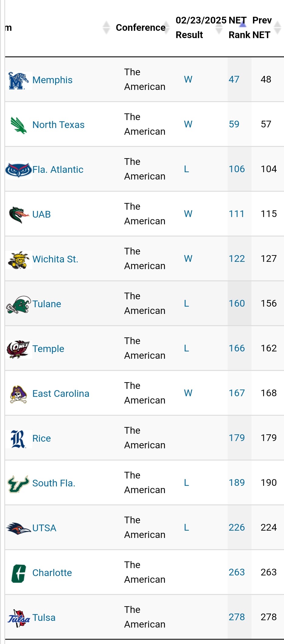This screenshot has width=284, height=644.
Task: Click the Tulsa flag logo
Action: tap(18, 618)
